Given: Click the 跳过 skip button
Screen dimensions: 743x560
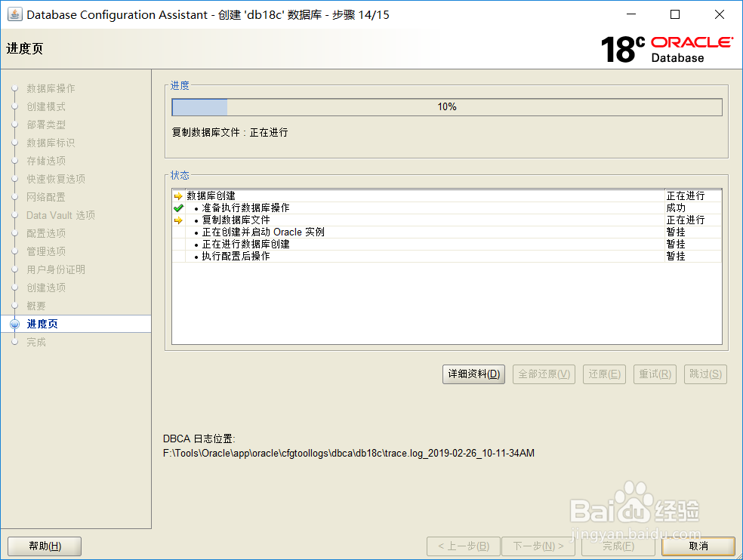Looking at the screenshot, I should 705,374.
